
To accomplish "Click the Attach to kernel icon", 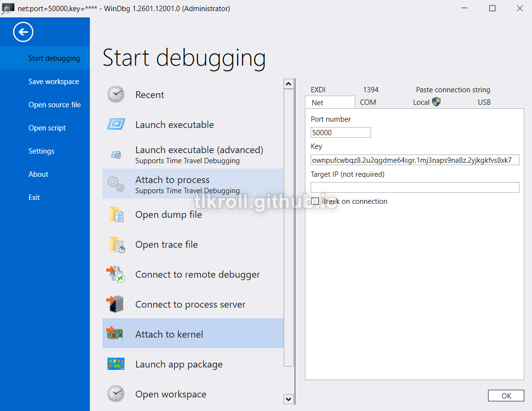I will click(x=116, y=334).
